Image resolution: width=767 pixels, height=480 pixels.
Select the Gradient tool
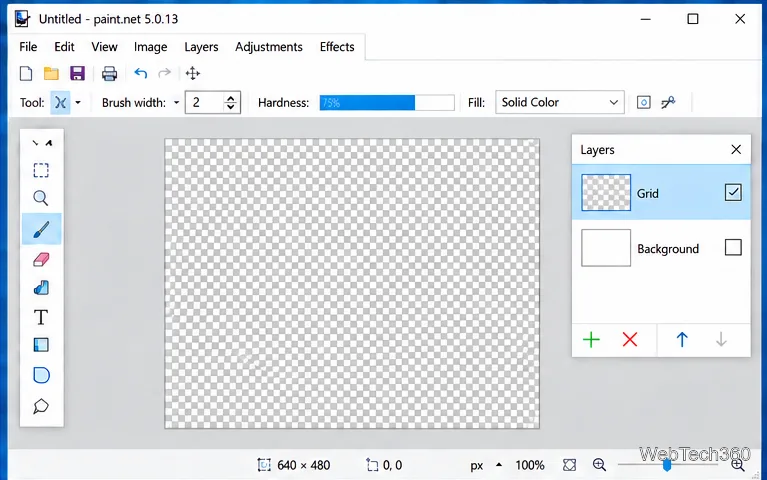coord(41,345)
